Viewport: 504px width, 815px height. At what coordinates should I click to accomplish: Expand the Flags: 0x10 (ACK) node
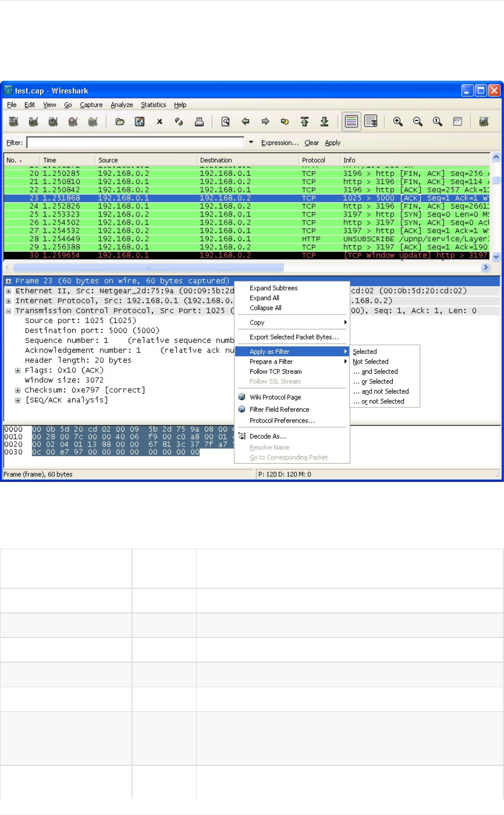click(x=18, y=370)
